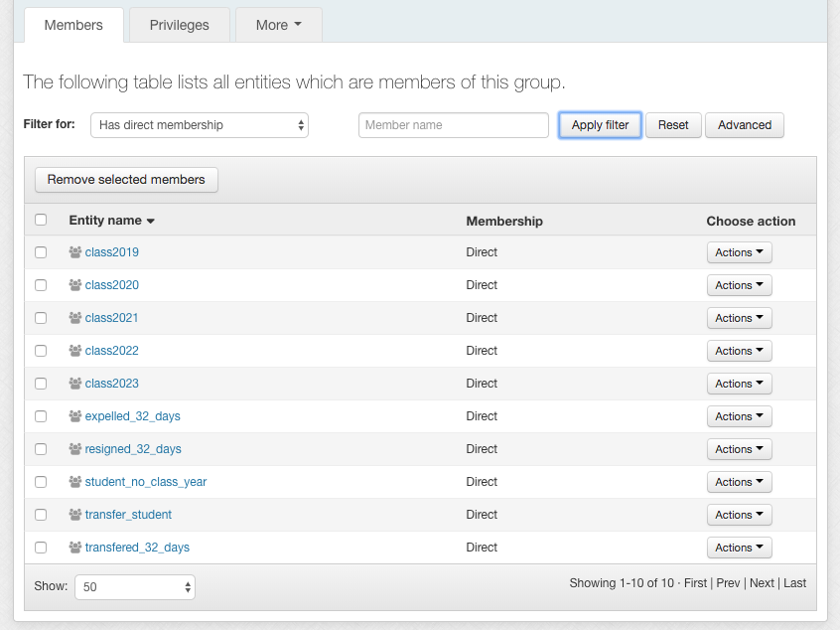840x630 pixels.
Task: Click into the Member name input field
Action: 453,125
